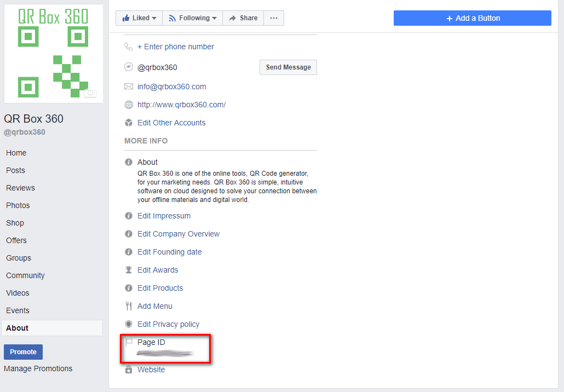Click Enter phone number link
This screenshot has width=564, height=392.
point(176,47)
